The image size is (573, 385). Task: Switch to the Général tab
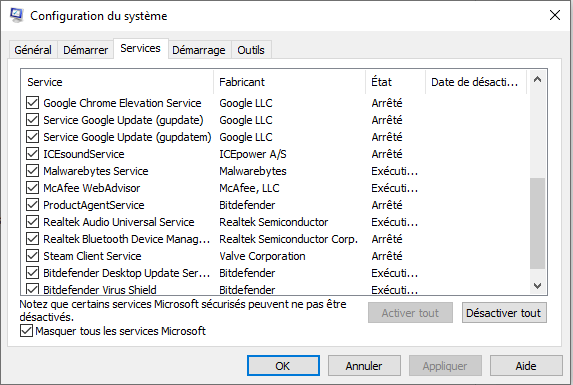[x=33, y=50]
